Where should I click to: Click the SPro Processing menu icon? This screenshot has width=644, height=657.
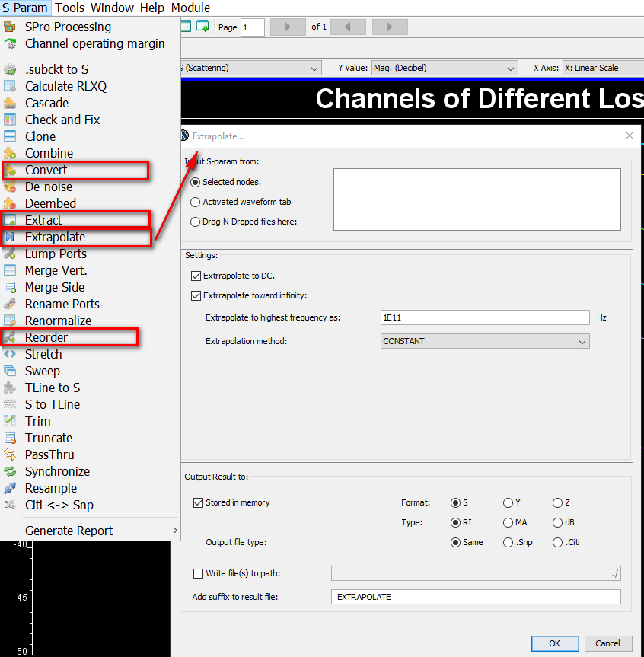click(10, 27)
